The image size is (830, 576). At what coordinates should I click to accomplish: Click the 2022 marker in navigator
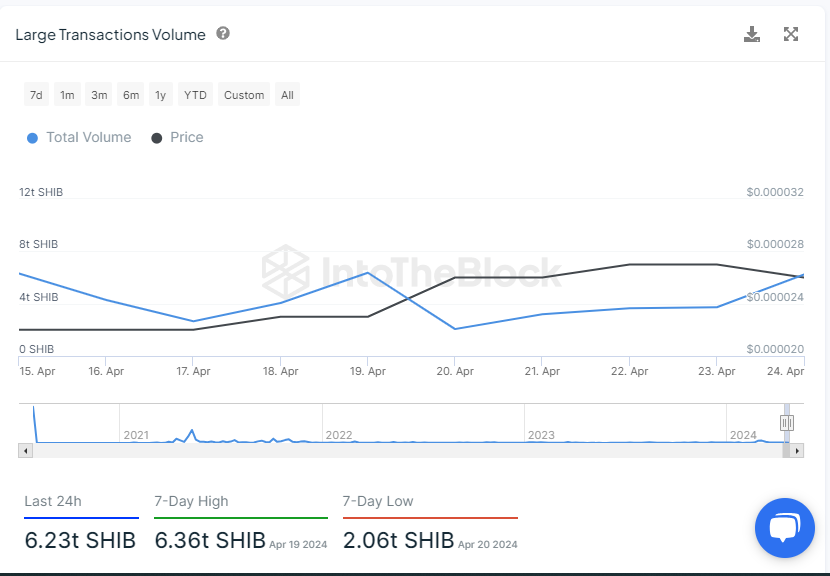(339, 435)
